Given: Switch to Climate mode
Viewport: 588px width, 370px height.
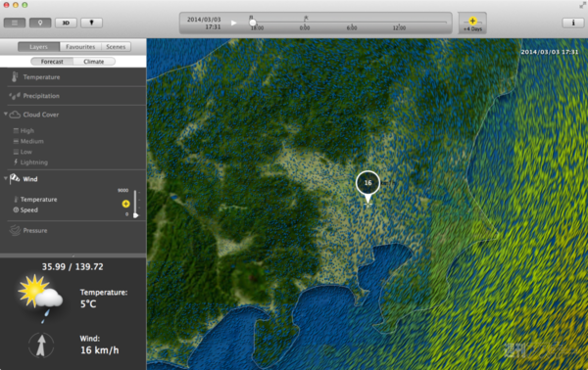Looking at the screenshot, I should [94, 62].
